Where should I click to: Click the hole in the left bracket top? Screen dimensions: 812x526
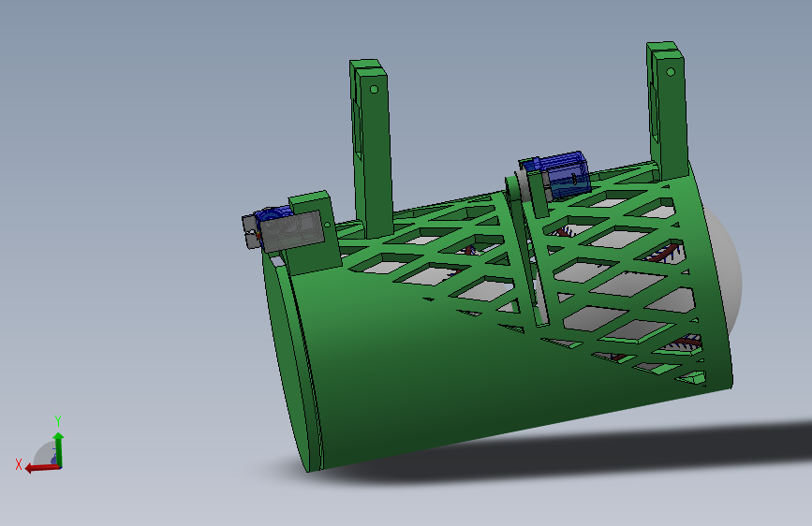pos(374,90)
